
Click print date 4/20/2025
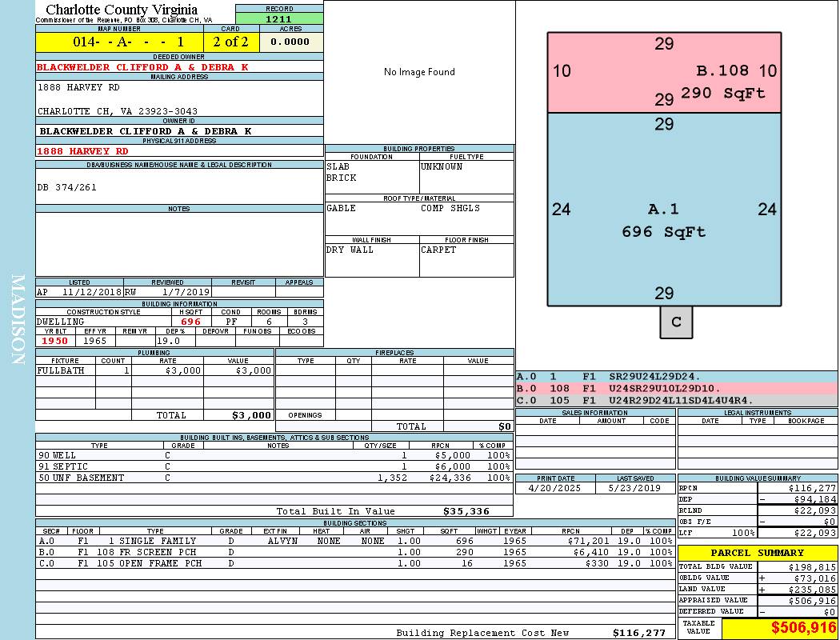tap(554, 488)
